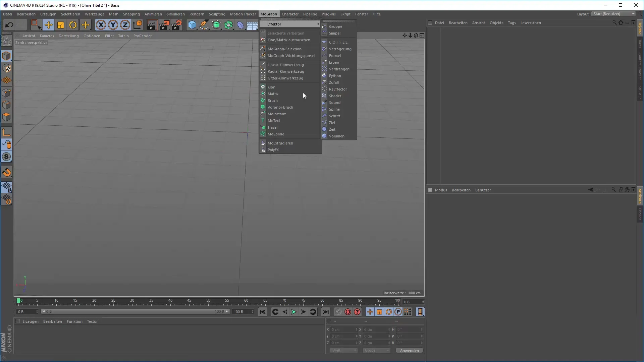Screen dimensions: 644x362
Task: Click the timeline preview range slider
Action: [135, 312]
